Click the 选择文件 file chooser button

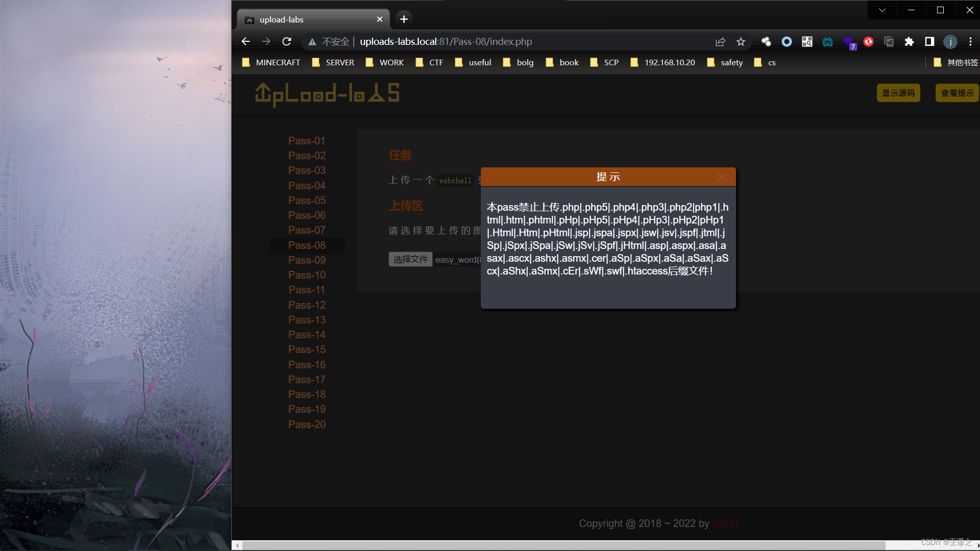point(410,259)
